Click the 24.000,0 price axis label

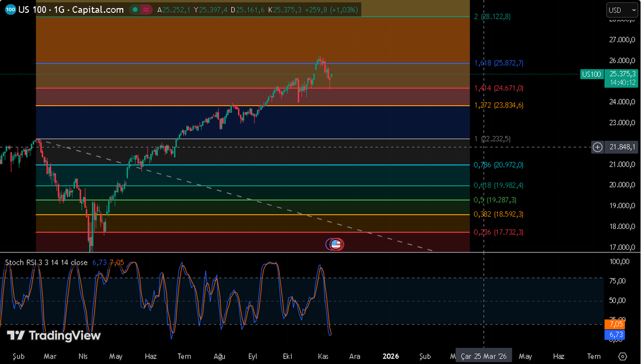622,102
